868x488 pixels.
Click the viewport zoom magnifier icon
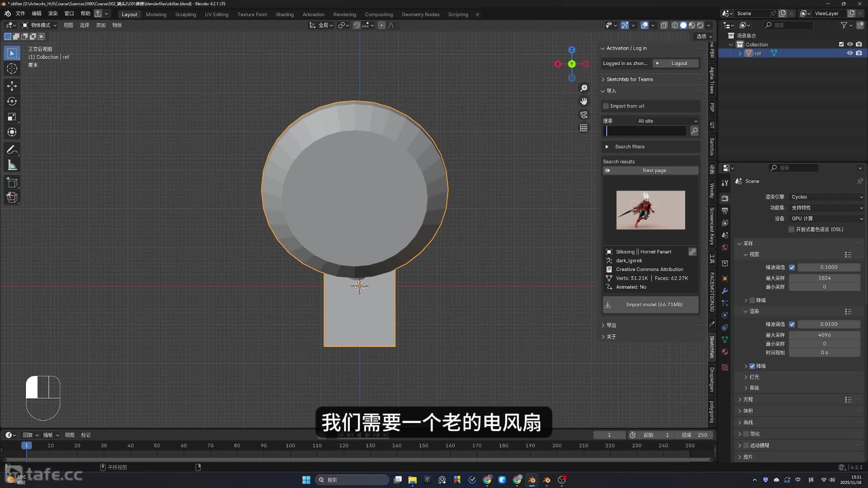tap(584, 88)
